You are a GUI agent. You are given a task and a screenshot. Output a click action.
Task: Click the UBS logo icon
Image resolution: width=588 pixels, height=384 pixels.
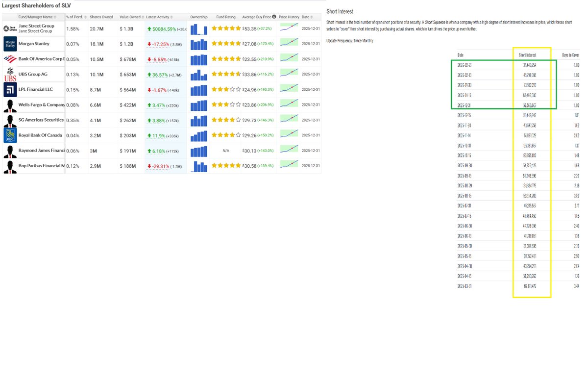(10, 75)
